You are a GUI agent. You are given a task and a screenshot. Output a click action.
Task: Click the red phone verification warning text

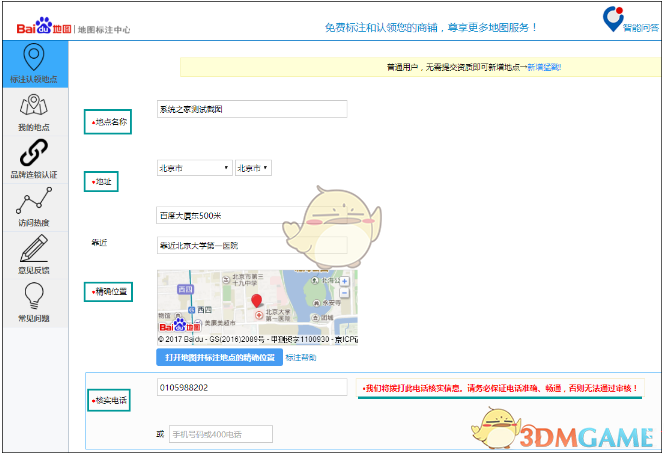(500, 388)
